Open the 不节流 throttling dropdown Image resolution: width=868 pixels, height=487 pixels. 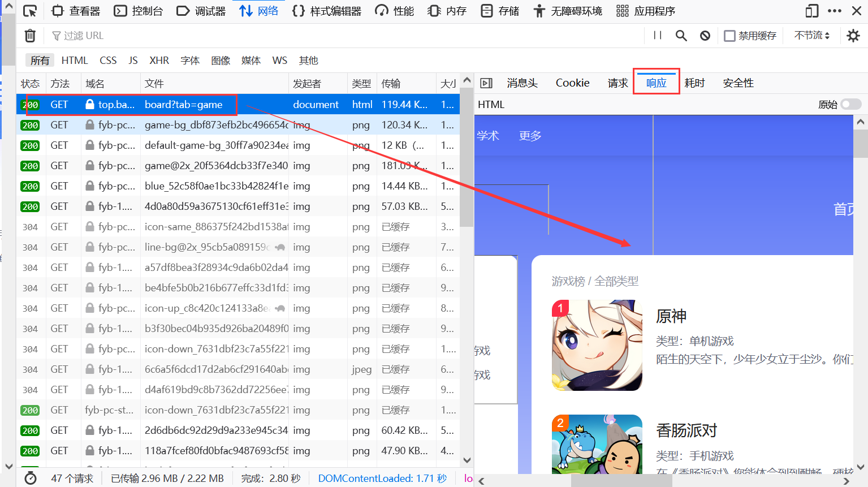[811, 36]
